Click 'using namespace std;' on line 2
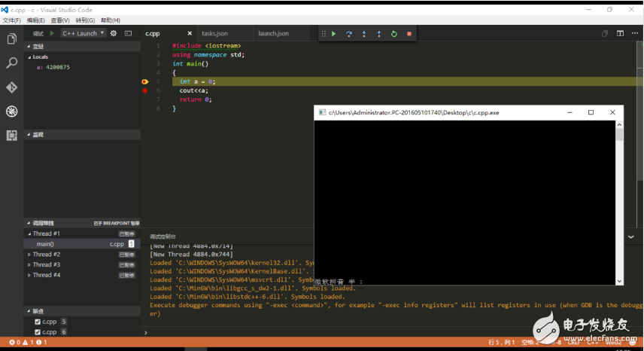644x351 pixels. [x=208, y=55]
